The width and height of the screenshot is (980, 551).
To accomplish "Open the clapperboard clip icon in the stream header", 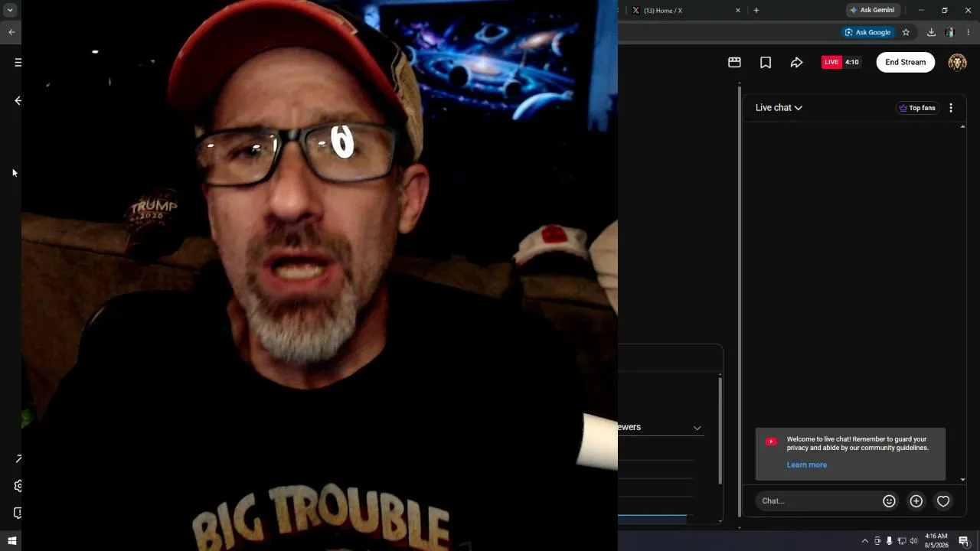I will click(734, 63).
